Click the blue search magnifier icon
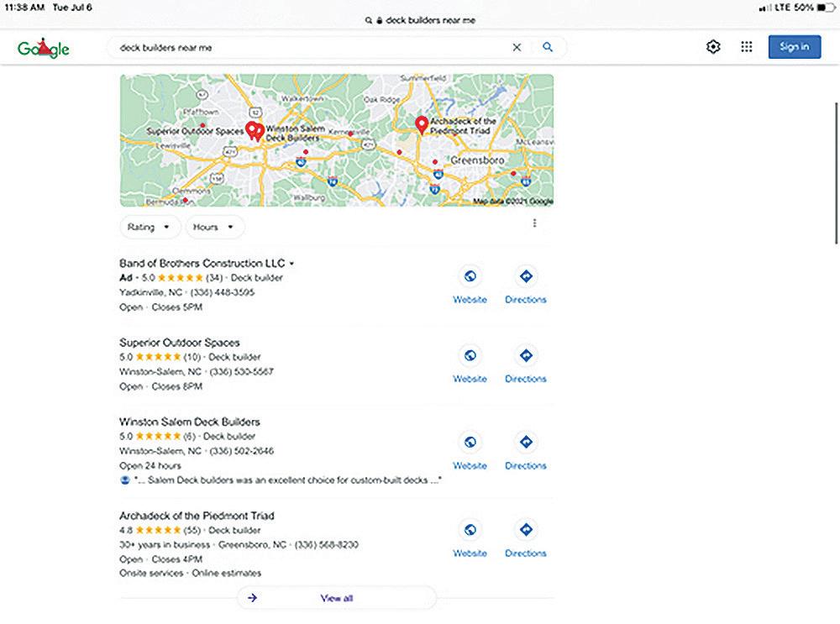 point(548,47)
